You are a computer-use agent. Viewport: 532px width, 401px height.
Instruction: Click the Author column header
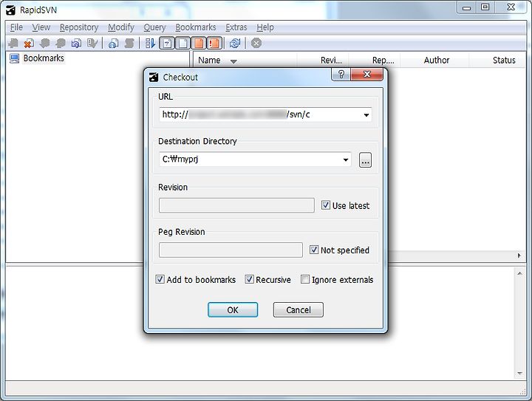(x=434, y=61)
